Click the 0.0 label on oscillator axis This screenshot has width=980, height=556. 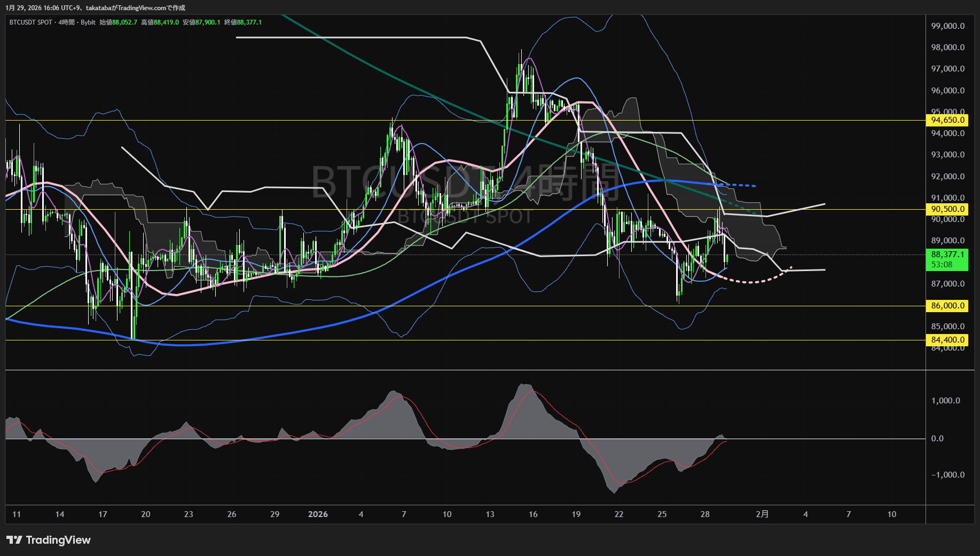(937, 439)
